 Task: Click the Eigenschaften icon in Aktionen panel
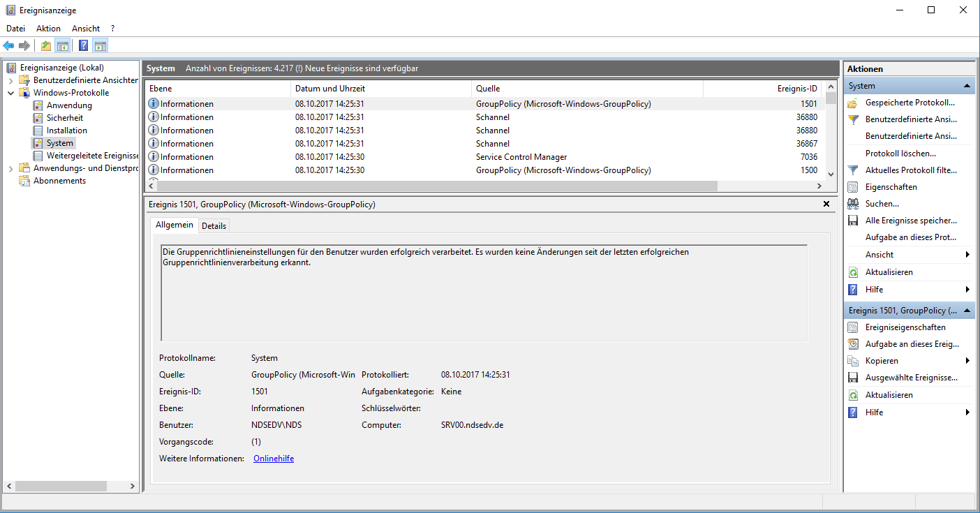pyautogui.click(x=852, y=187)
